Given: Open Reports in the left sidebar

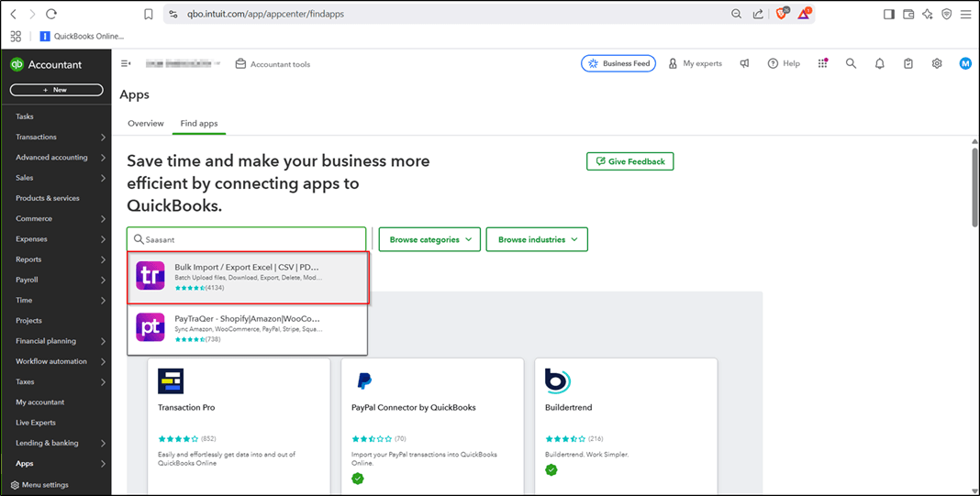Looking at the screenshot, I should coord(28,259).
